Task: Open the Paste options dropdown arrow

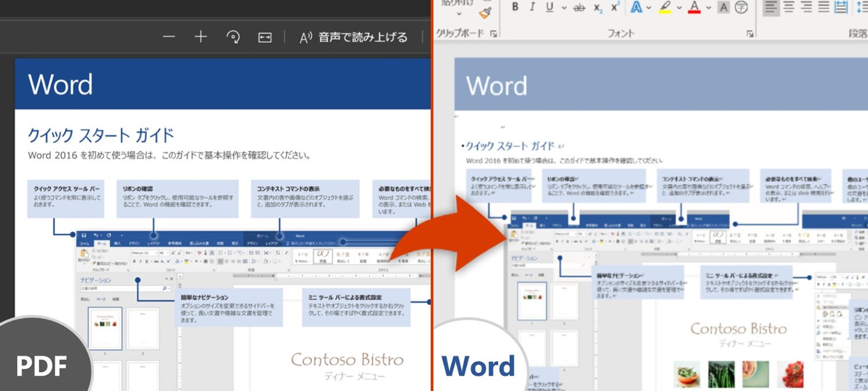Action: point(460,14)
